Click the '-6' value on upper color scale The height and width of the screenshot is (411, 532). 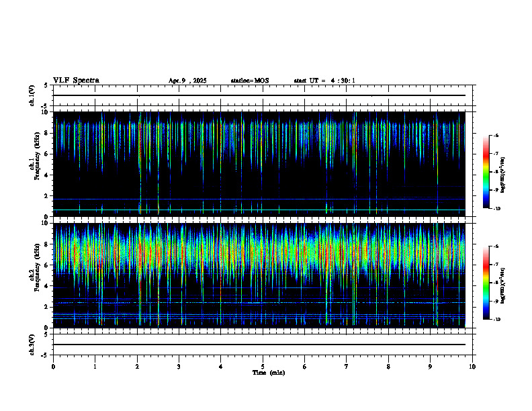[496, 135]
